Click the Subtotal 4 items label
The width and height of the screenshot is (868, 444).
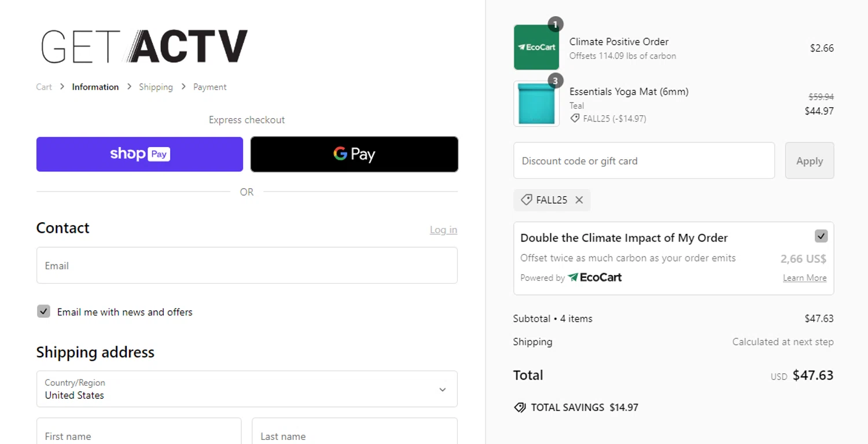(x=553, y=318)
